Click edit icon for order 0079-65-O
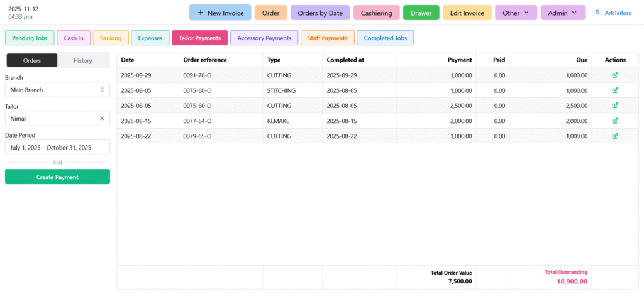 point(615,136)
